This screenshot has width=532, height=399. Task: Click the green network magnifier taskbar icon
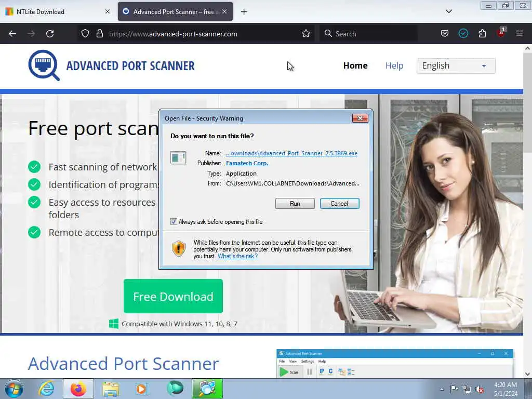click(x=207, y=389)
